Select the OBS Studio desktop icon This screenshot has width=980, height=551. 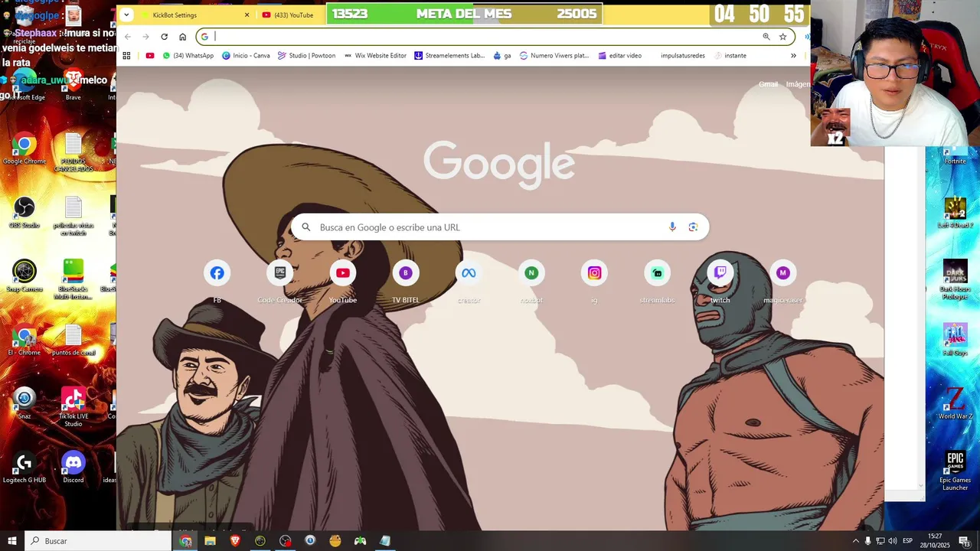tap(24, 213)
